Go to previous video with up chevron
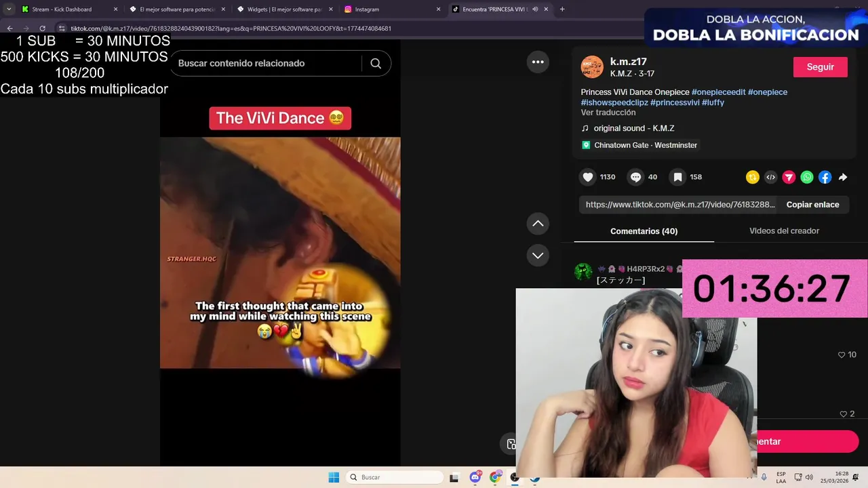Viewport: 868px width, 488px height. pyautogui.click(x=538, y=224)
